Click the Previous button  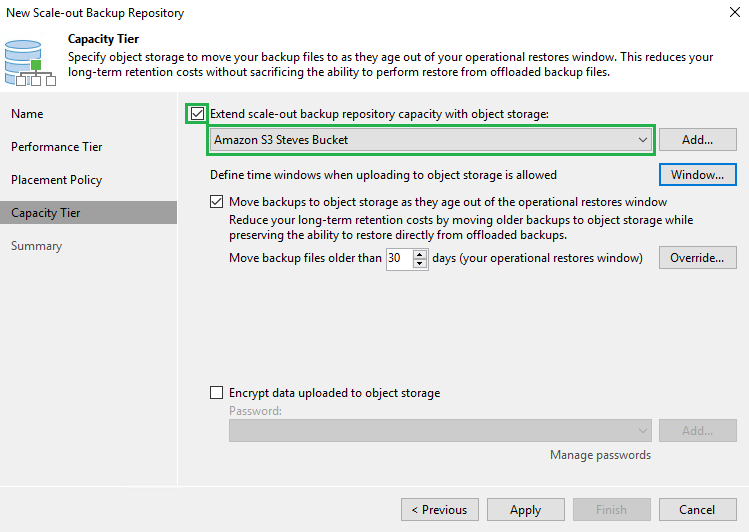440,509
